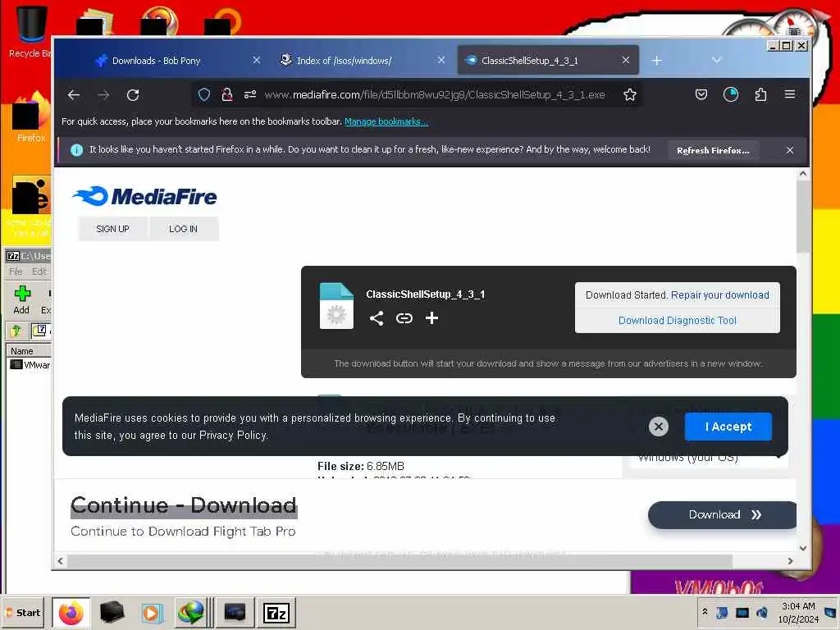
Task: Dismiss the cookie banner with the X icon
Action: point(659,427)
